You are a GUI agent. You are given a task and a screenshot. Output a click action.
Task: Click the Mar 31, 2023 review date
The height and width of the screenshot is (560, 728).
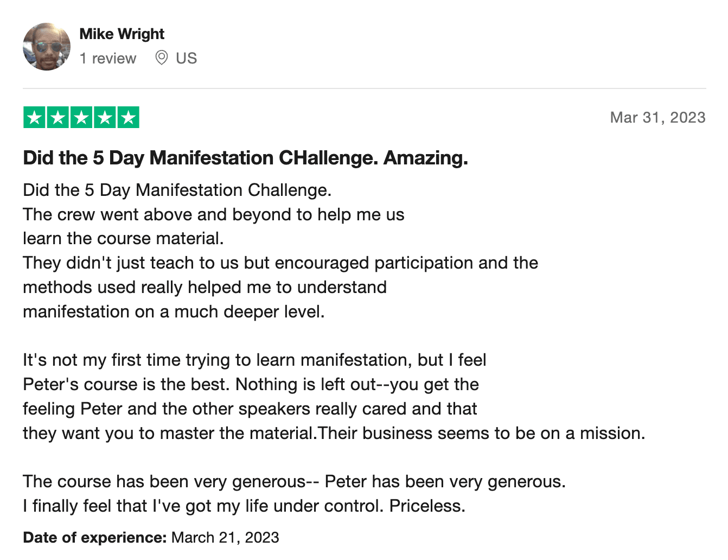tap(657, 117)
